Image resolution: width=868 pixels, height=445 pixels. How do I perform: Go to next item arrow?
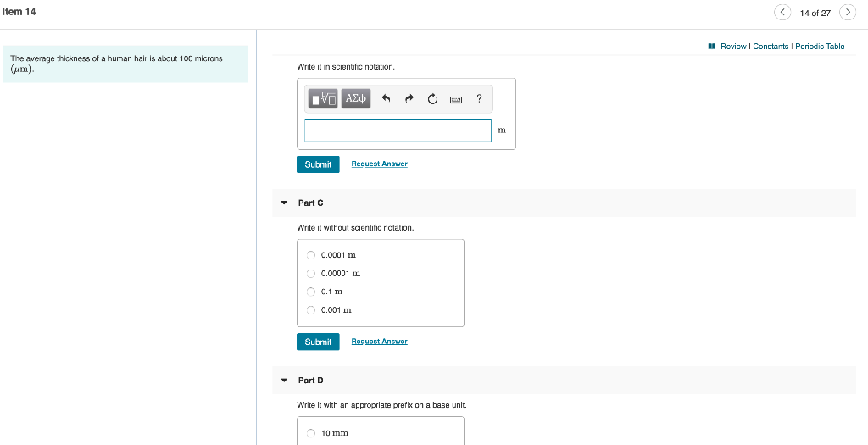848,13
